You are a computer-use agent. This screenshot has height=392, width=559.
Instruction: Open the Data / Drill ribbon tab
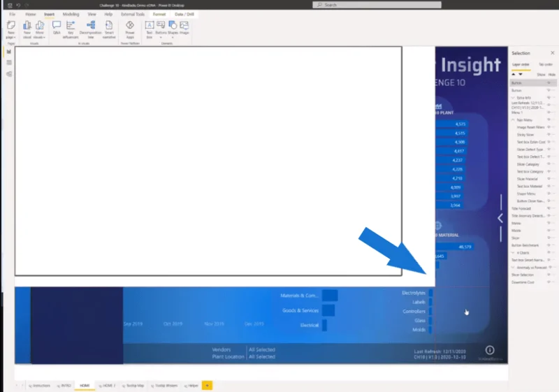click(x=184, y=14)
